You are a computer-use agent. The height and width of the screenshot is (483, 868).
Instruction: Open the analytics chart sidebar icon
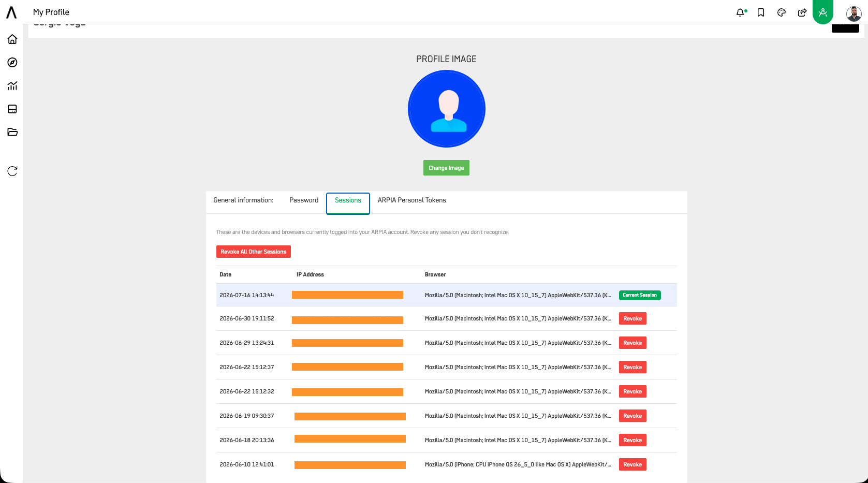12,86
